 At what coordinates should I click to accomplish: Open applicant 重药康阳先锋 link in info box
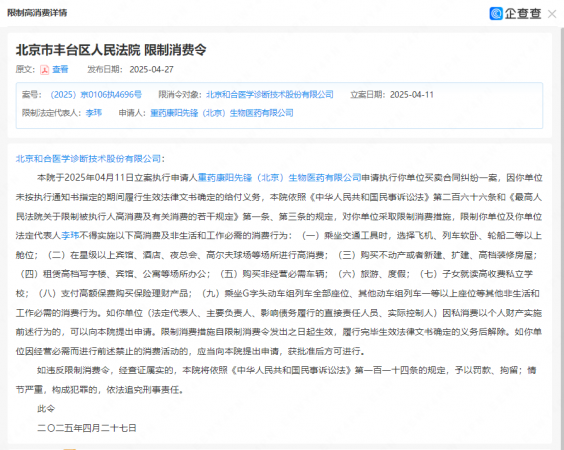[x=222, y=113]
